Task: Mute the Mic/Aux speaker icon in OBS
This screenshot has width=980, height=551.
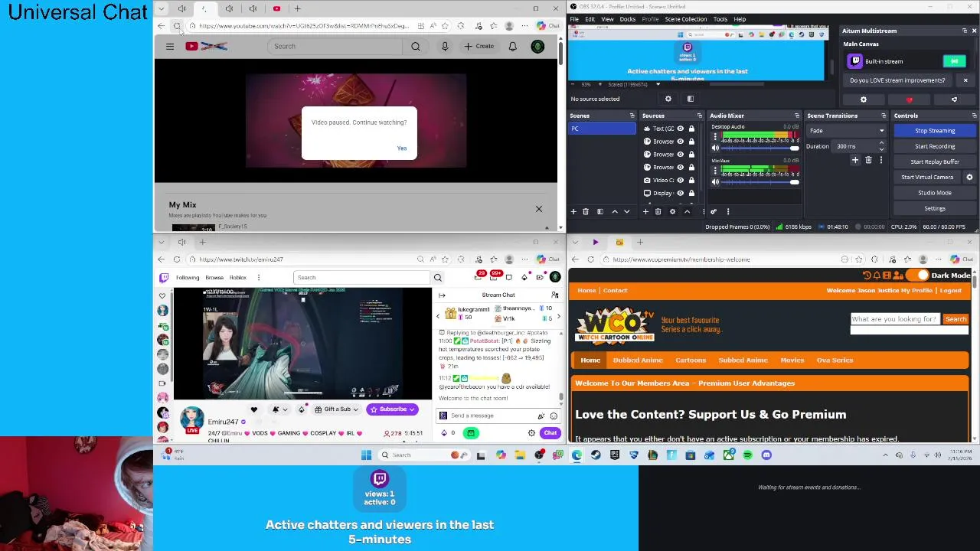Action: (715, 182)
